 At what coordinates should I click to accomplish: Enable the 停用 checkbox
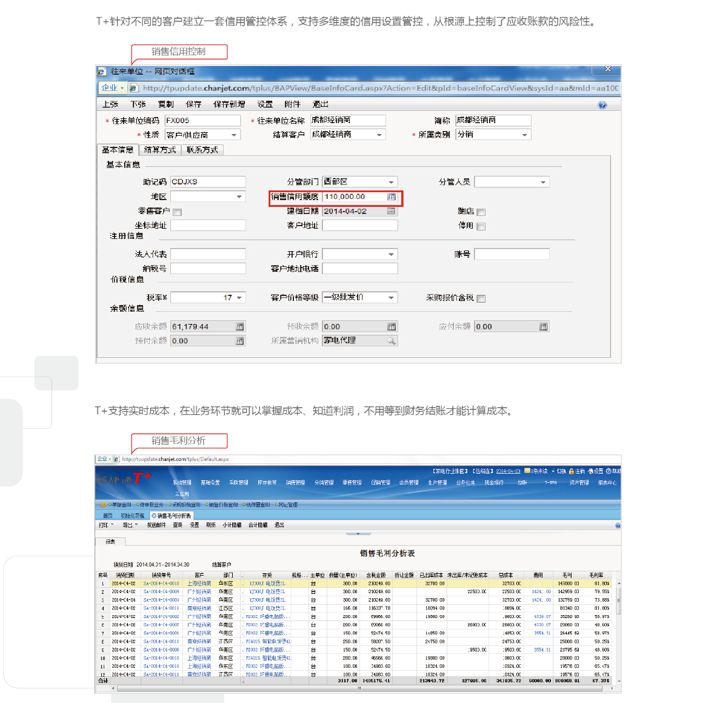pyautogui.click(x=481, y=226)
